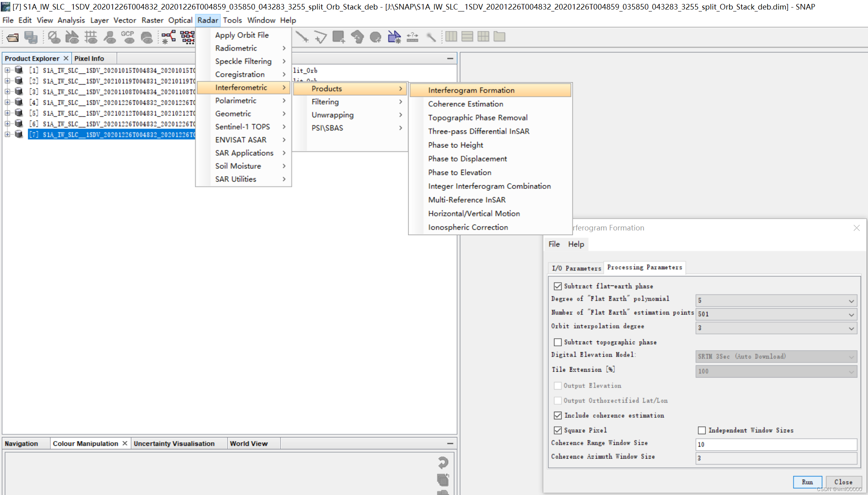Toggle Subtract flat-earth phase checkbox

click(557, 286)
